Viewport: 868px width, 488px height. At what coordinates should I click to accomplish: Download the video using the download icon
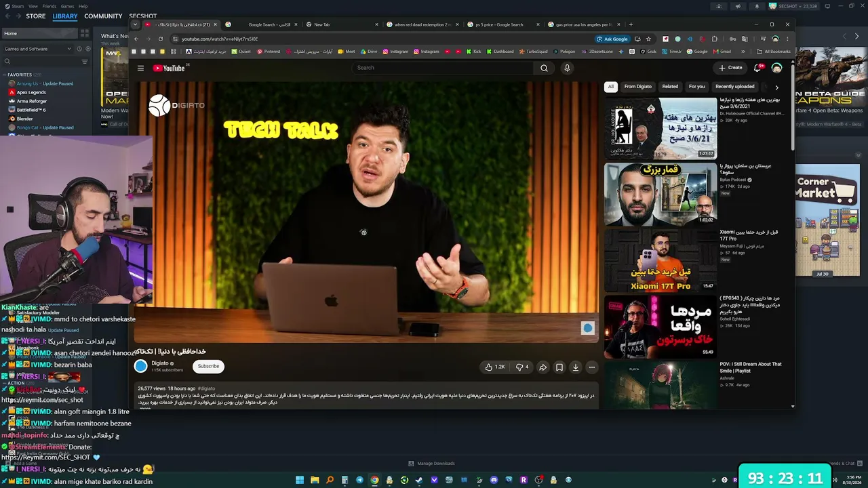pyautogui.click(x=575, y=367)
